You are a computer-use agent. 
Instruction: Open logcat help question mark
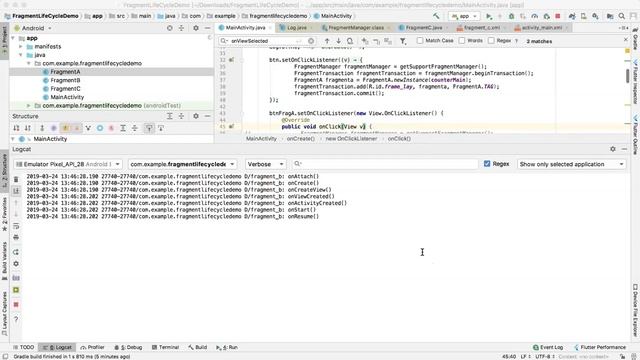tap(16, 319)
